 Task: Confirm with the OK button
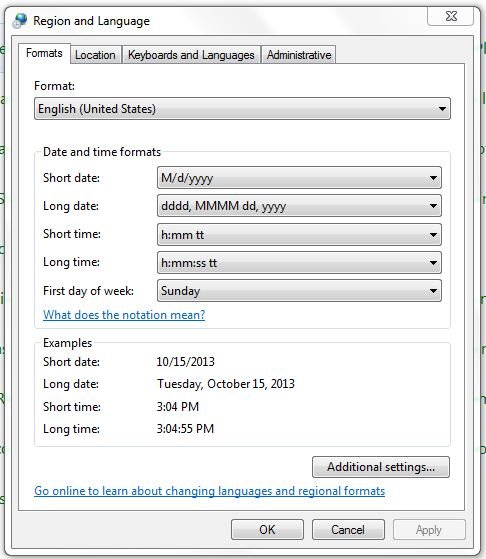click(267, 529)
